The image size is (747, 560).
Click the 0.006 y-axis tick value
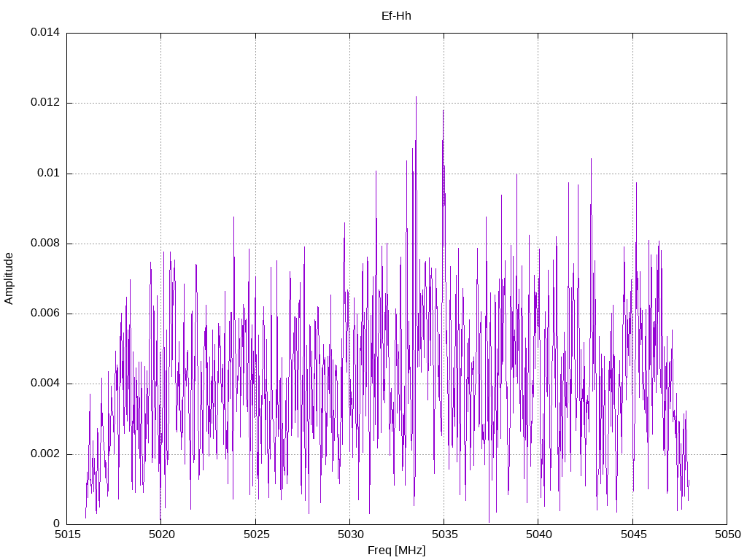[45, 314]
